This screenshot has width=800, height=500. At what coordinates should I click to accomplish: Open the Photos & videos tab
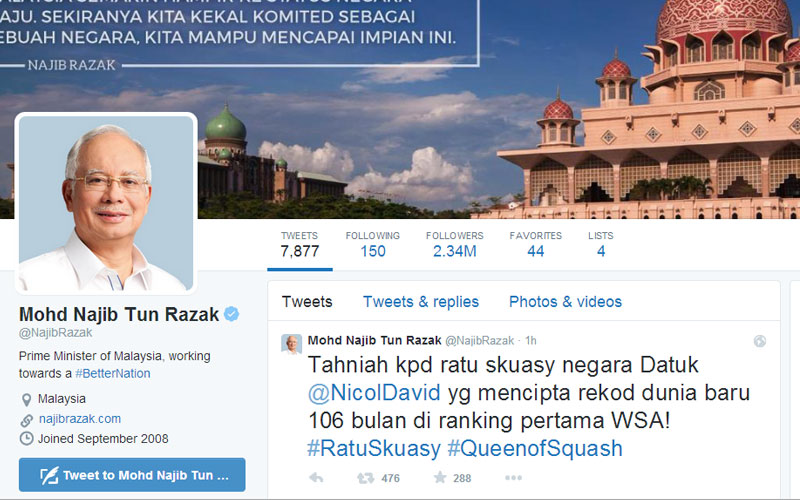click(565, 302)
